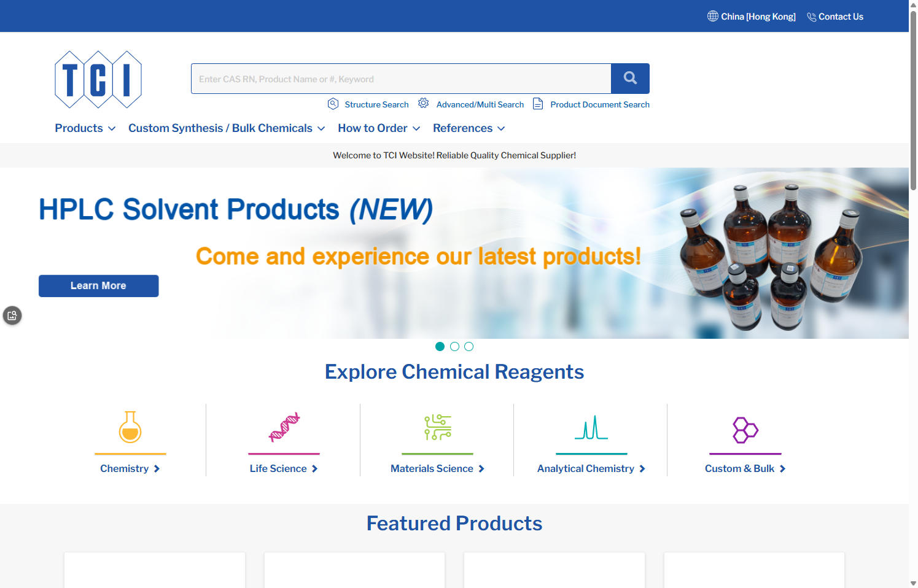Select the first carousel slide dot
918x588 pixels.
tap(440, 347)
